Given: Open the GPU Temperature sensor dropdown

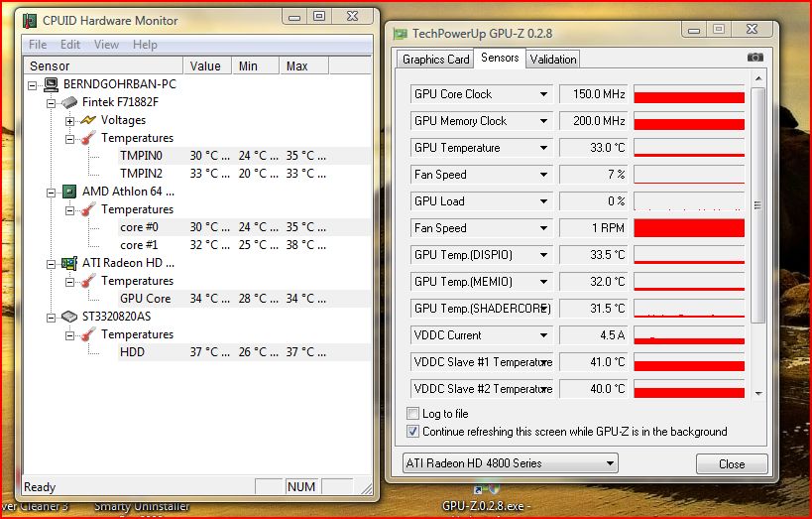Looking at the screenshot, I should click(x=543, y=148).
